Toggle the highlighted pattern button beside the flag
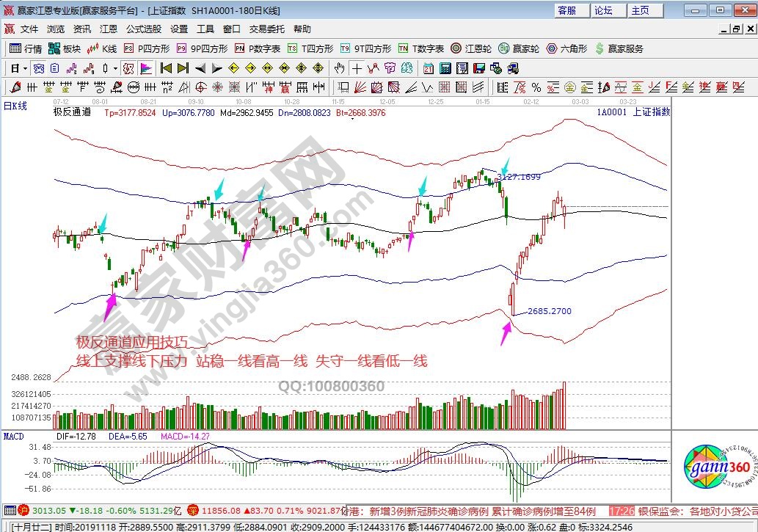The height and width of the screenshot is (532, 758). (x=128, y=68)
